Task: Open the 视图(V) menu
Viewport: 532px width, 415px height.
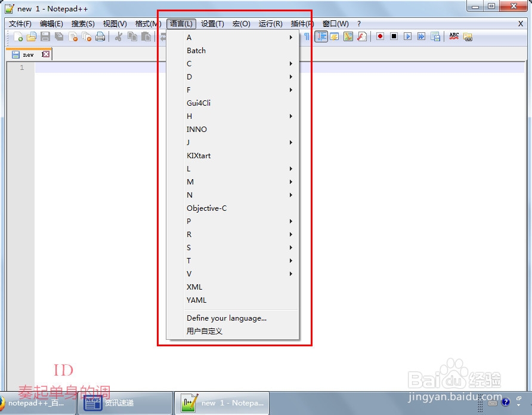Action: [x=115, y=24]
